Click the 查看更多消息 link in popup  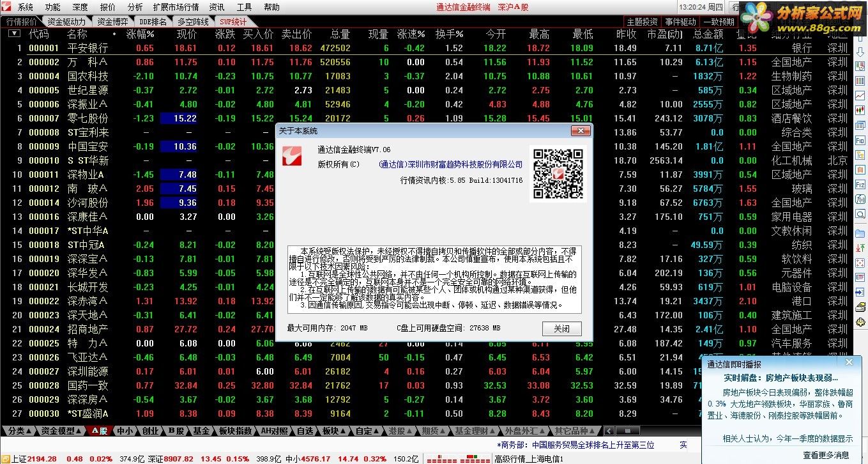[x=826, y=455]
